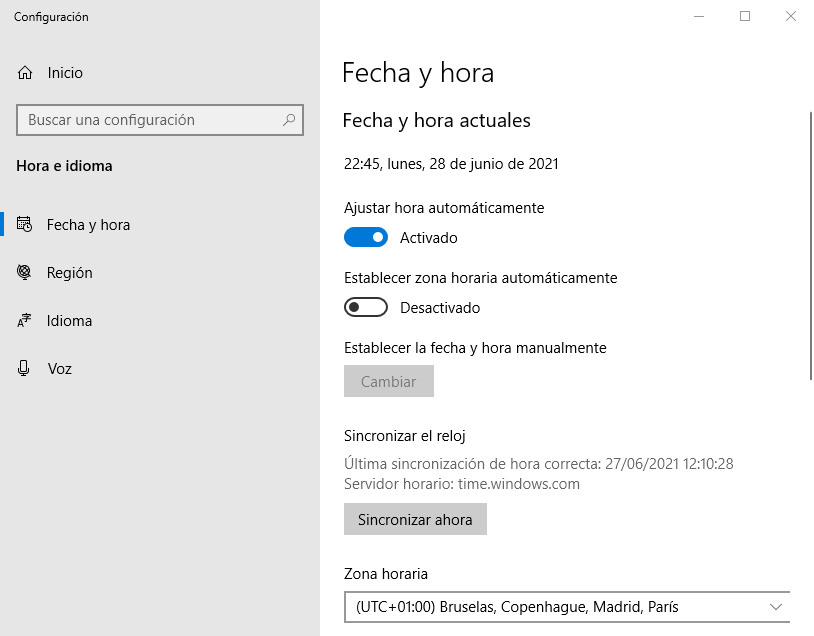814x636 pixels.
Task: Focus the Buscar una configuración field
Action: (150, 120)
